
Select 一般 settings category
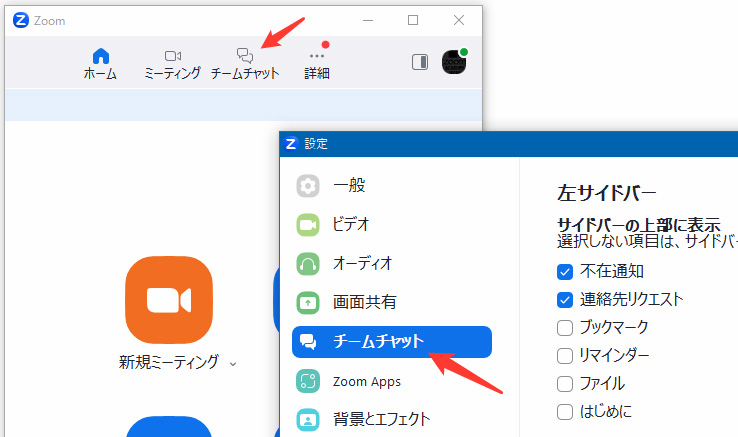coord(349,185)
